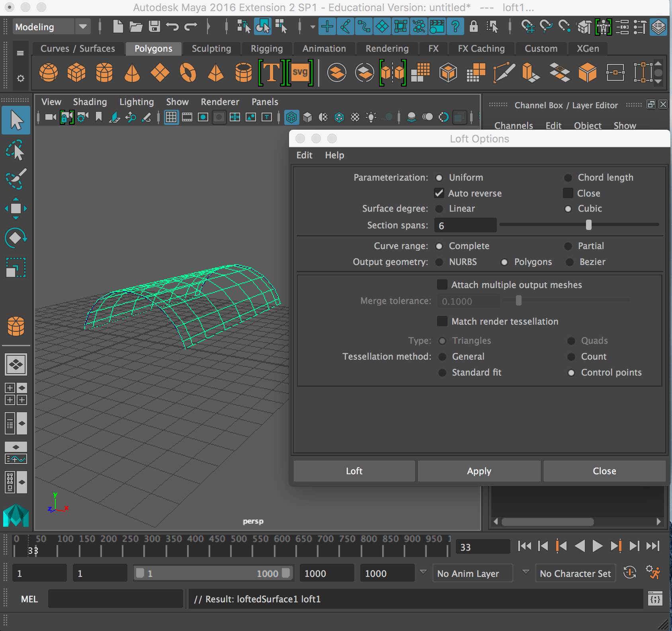
Task: Open the Modeling menu set dropdown
Action: pos(83,27)
